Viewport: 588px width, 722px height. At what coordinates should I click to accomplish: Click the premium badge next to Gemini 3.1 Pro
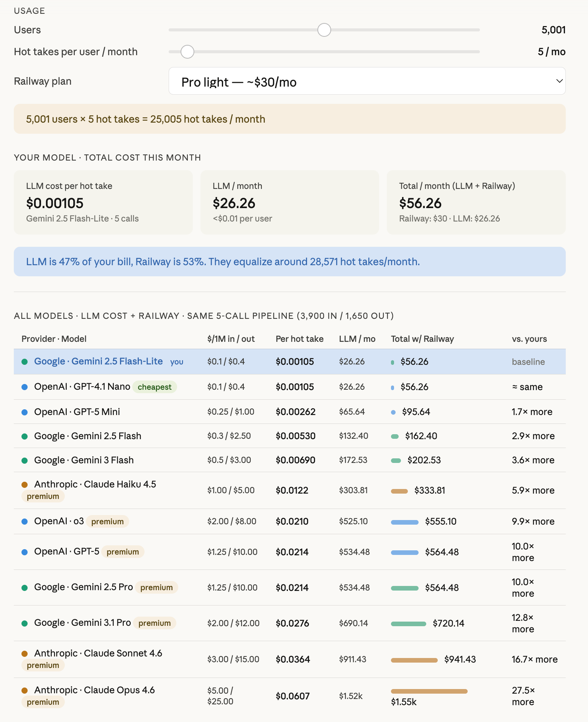click(154, 623)
